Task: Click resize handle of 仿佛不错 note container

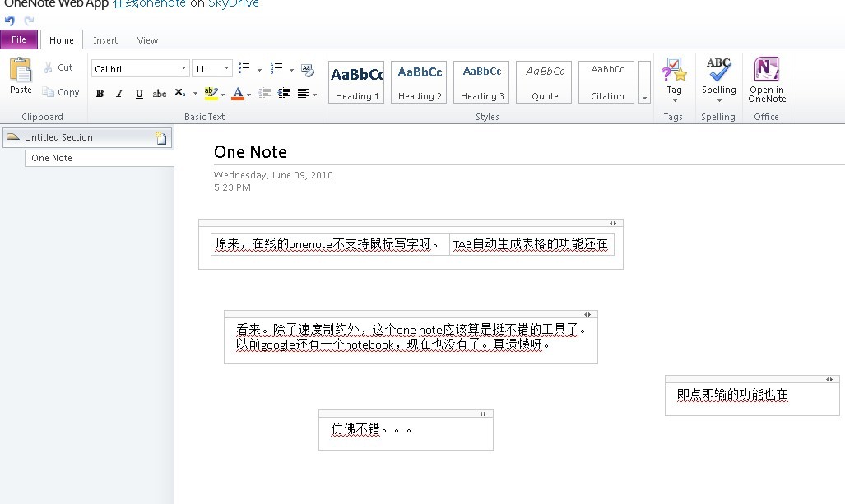Action: point(483,414)
